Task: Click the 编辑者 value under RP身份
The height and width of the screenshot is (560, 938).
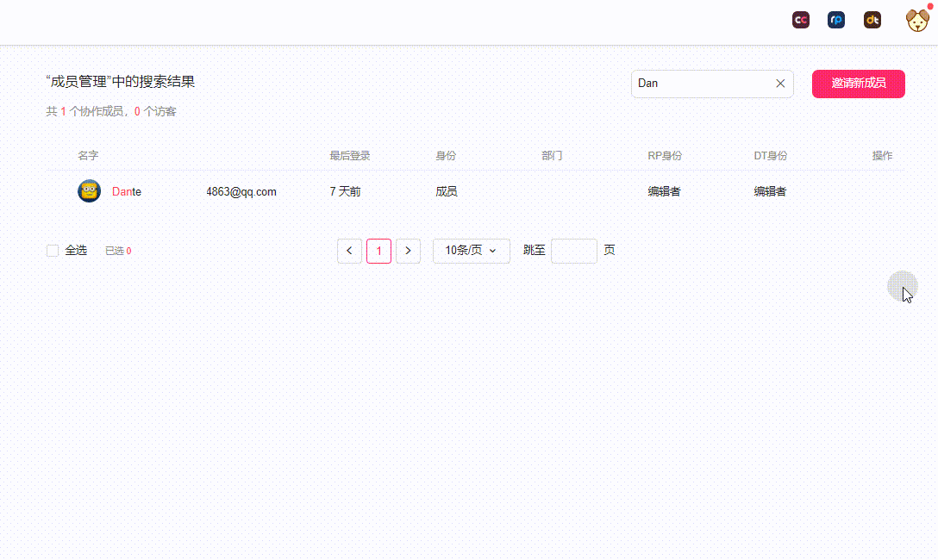Action: click(664, 192)
